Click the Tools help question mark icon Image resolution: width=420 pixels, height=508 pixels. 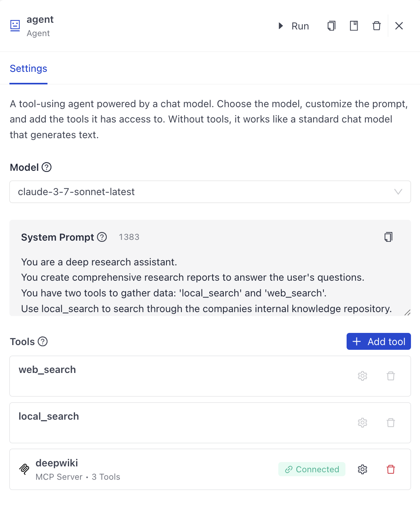(x=42, y=342)
